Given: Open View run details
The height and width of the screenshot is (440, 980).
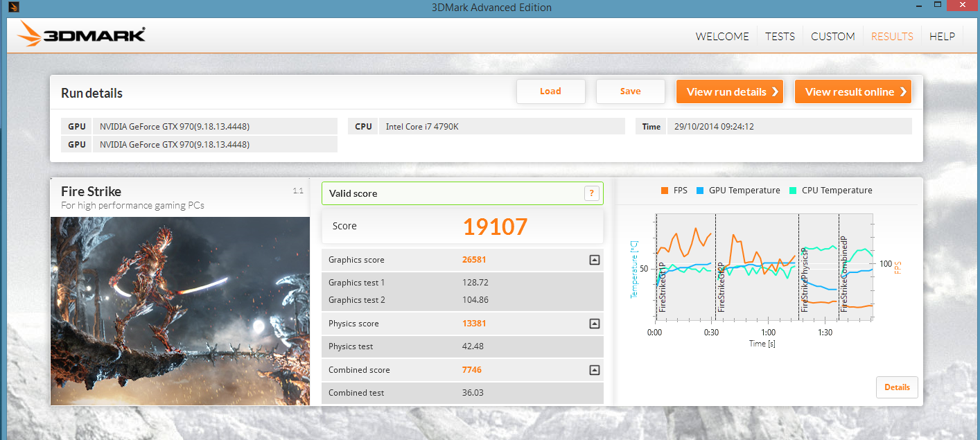Looking at the screenshot, I should point(730,91).
